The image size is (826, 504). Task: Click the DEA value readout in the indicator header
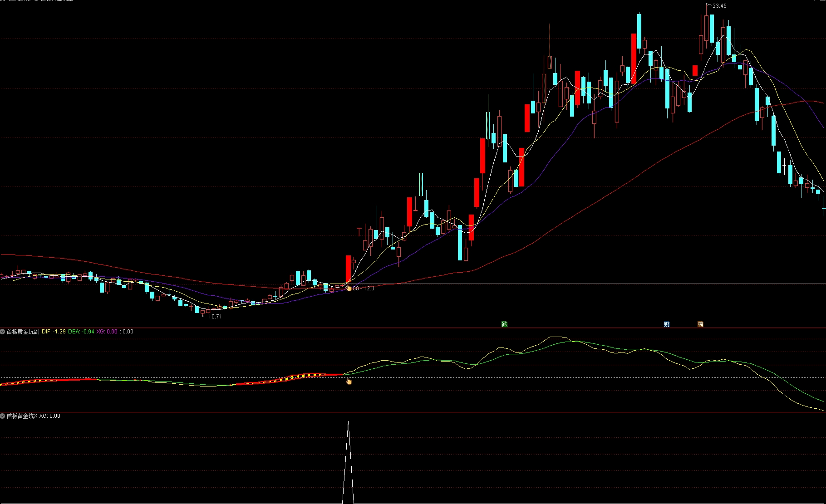coord(81,332)
